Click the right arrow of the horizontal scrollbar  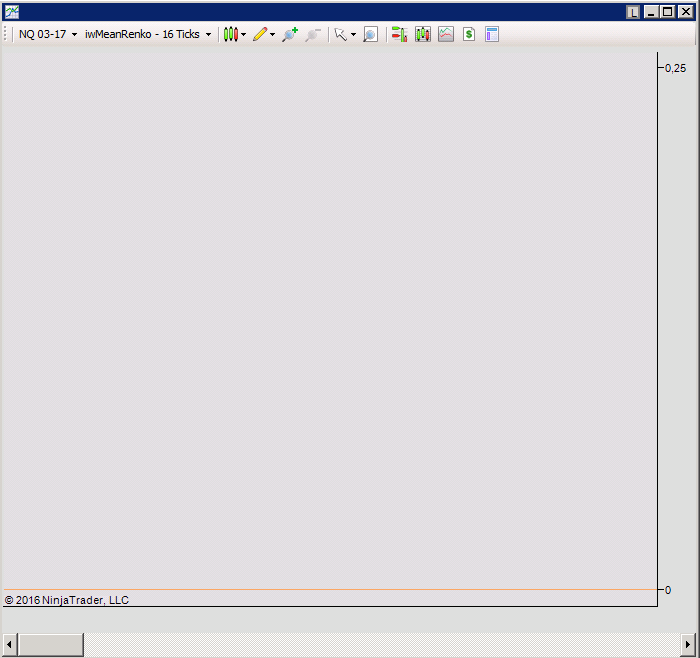click(x=688, y=645)
